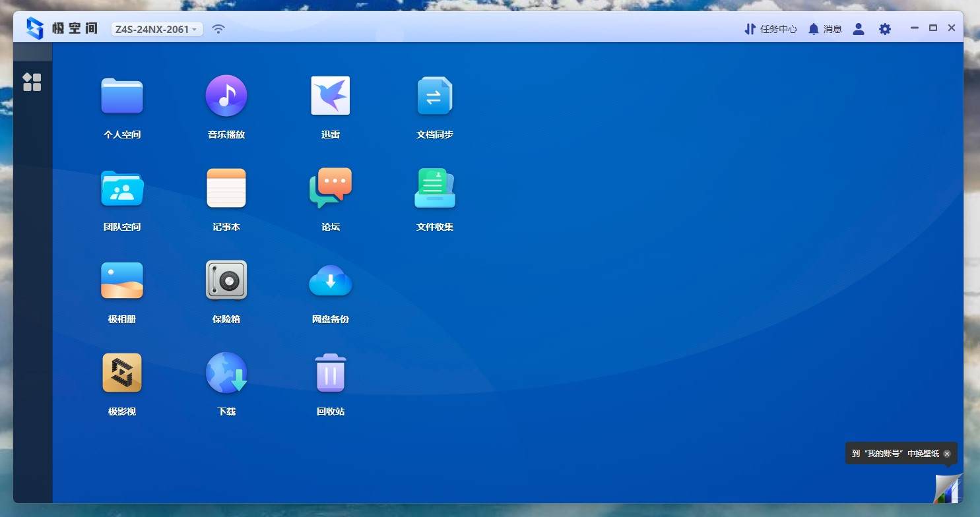
Task: Open the 极相册 photo album
Action: [x=122, y=281]
